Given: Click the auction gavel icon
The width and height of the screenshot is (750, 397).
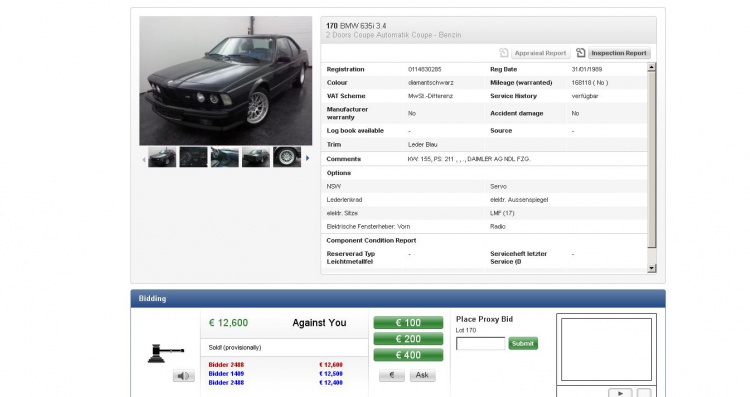Looking at the screenshot, I should click(165, 353).
